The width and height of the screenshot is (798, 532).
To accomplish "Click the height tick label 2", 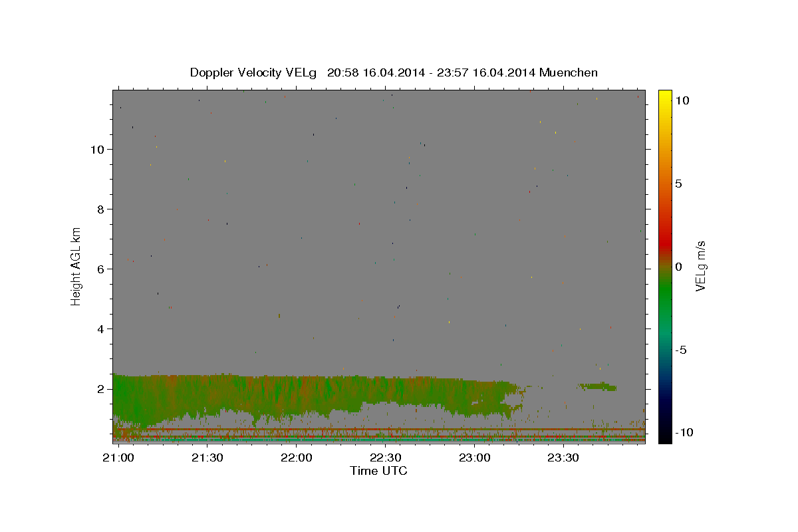I will tap(102, 389).
